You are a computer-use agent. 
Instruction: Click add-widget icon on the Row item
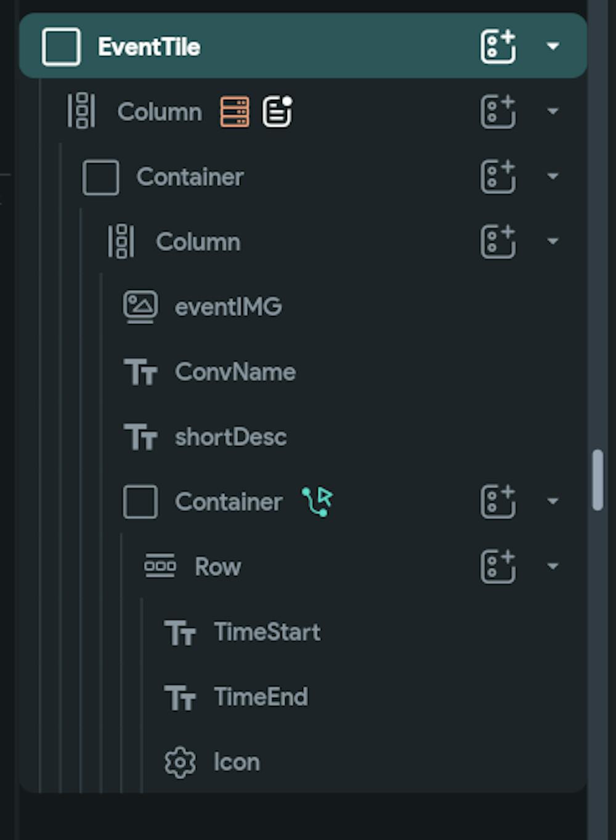498,567
